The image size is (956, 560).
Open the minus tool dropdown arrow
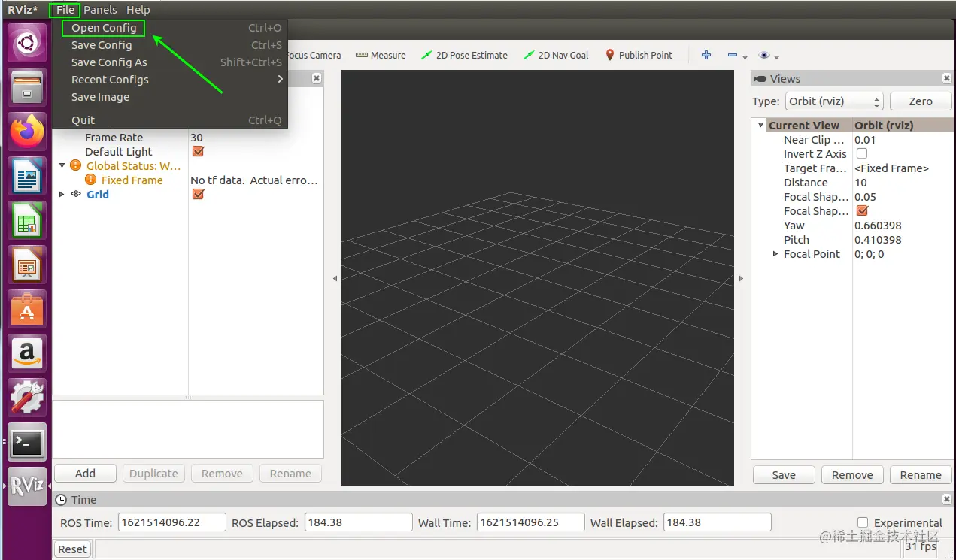745,56
